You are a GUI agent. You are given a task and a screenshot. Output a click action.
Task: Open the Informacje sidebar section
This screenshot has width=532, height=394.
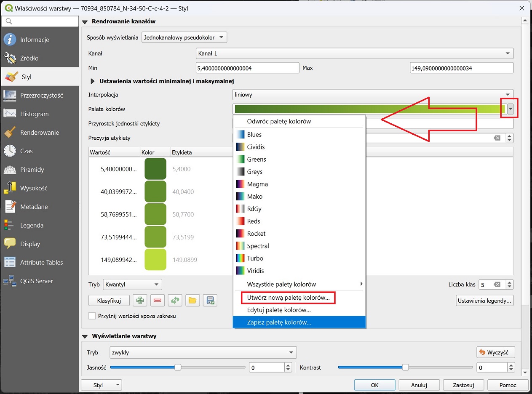coord(40,40)
